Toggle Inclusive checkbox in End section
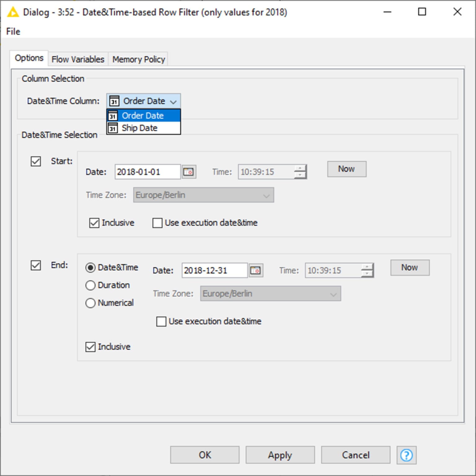The image size is (476, 476). pos(90,347)
